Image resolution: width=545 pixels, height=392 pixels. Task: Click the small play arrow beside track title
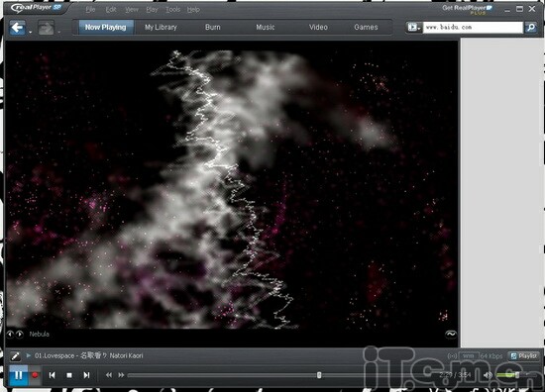pyautogui.click(x=29, y=355)
